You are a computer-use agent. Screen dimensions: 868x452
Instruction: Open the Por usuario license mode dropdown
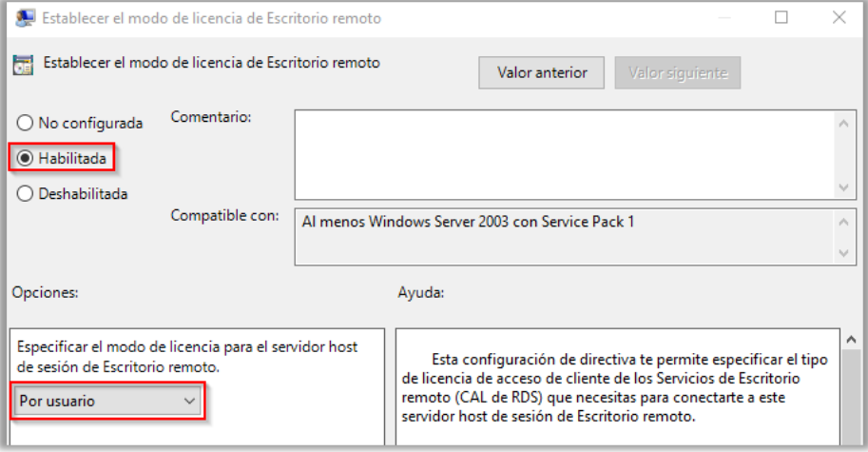point(107,402)
